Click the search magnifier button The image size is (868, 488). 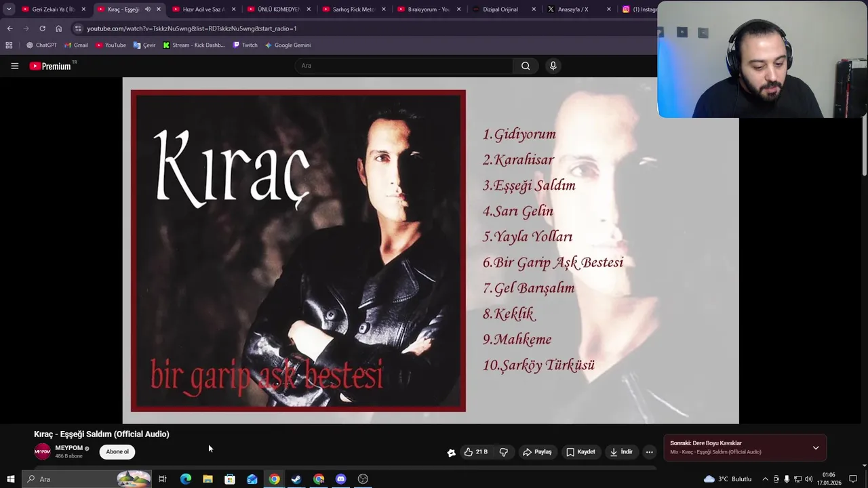pos(526,66)
